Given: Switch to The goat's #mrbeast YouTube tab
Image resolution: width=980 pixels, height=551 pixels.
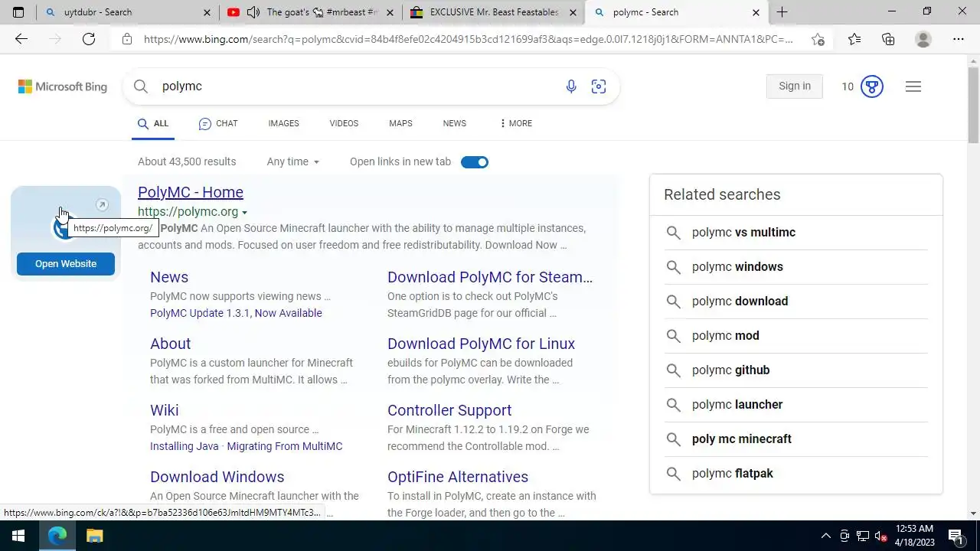Looking at the screenshot, I should pos(311,12).
